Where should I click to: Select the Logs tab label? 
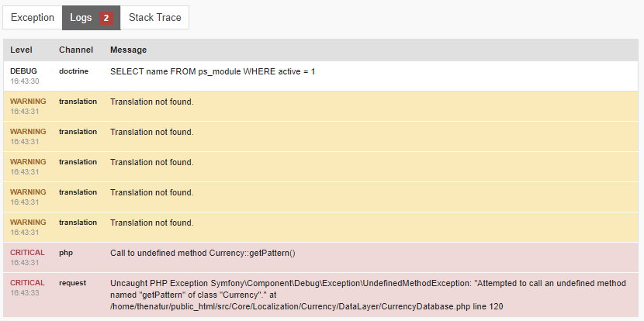pos(81,18)
